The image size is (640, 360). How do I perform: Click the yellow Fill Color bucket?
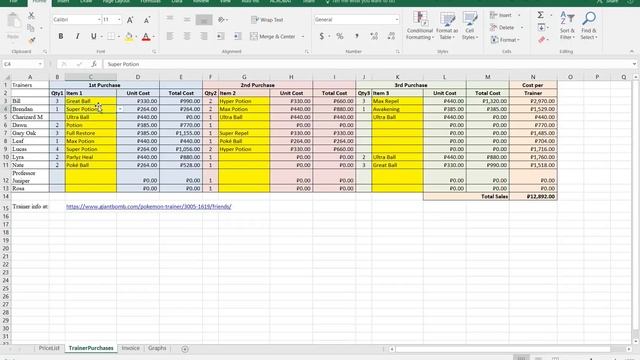coord(129,37)
